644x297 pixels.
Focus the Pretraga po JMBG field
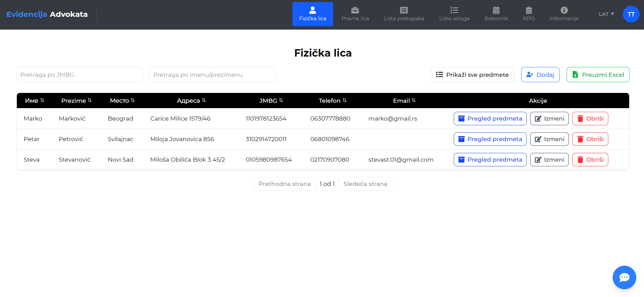pyautogui.click(x=79, y=74)
